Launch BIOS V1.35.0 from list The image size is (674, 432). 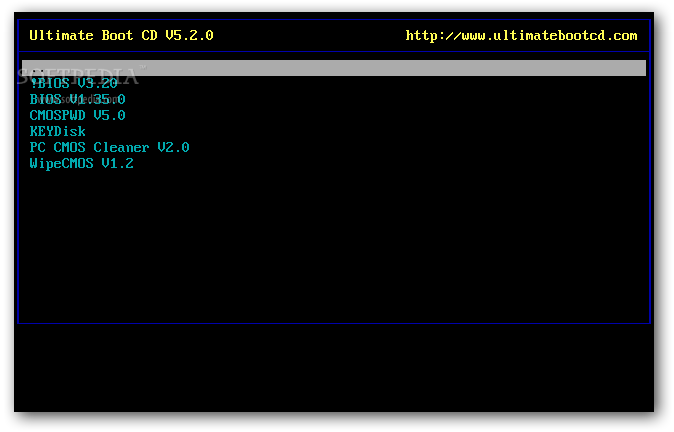pos(77,99)
